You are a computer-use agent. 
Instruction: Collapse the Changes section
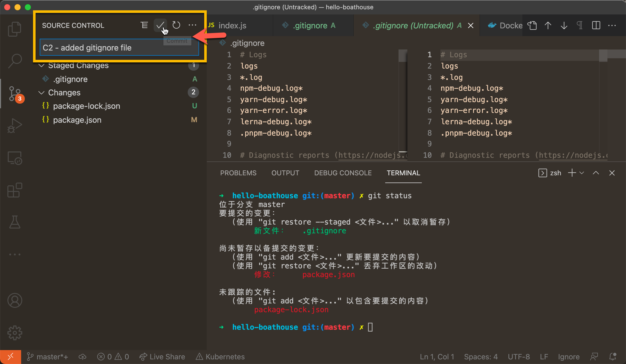point(41,93)
